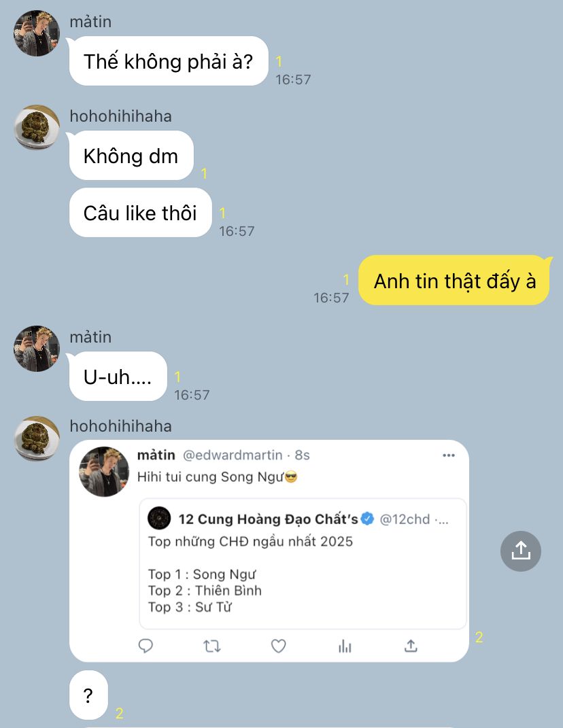Open the three-dot menu on mảtin's tweet

coord(449,455)
